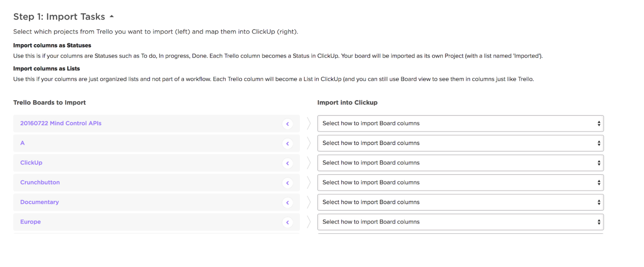Select the Documentary board
The height and width of the screenshot is (267, 644).
(x=39, y=202)
